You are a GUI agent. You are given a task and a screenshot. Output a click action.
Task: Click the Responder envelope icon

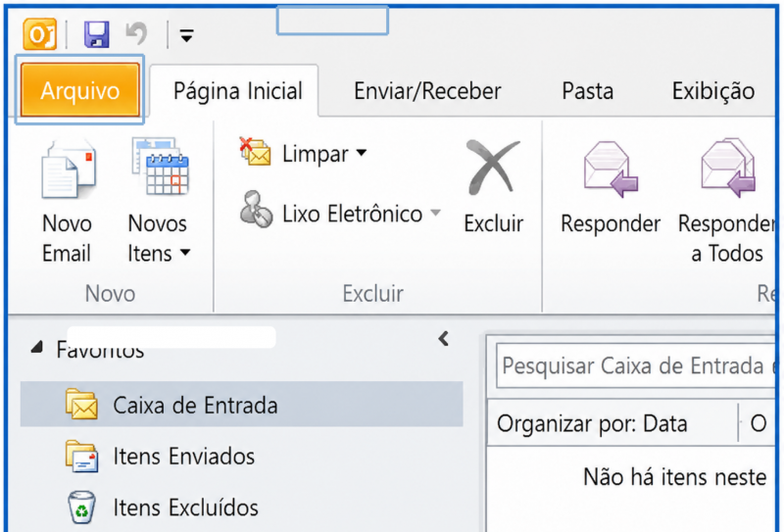click(x=610, y=169)
